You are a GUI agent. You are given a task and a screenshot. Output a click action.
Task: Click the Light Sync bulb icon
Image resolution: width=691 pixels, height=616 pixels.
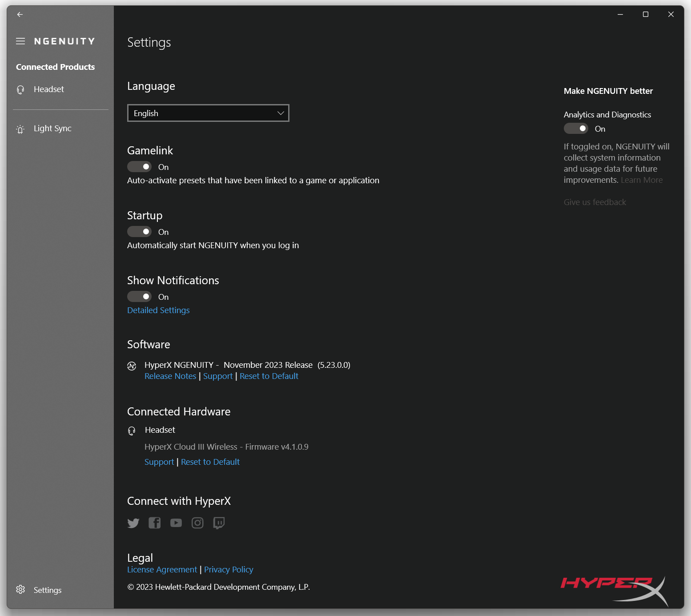(20, 129)
